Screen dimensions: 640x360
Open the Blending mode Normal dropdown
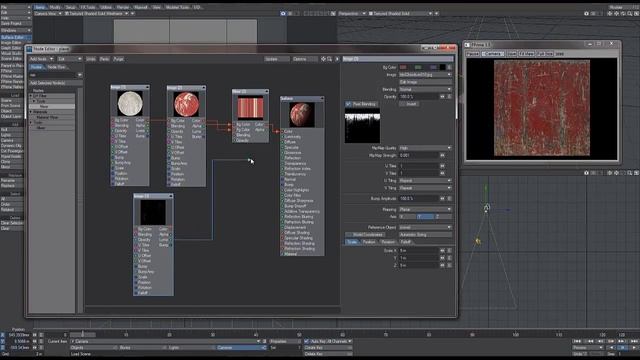click(x=425, y=89)
